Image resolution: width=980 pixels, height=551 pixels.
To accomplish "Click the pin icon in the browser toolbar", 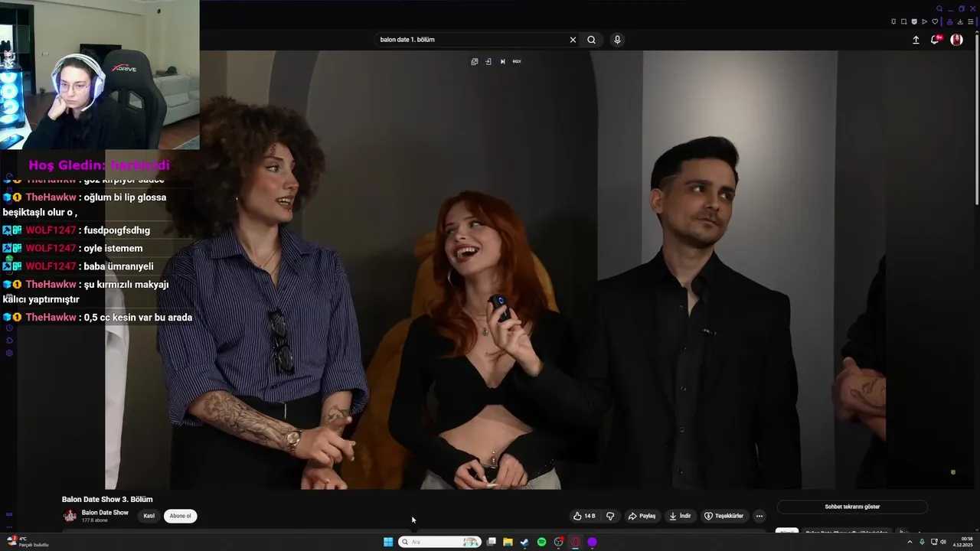I will click(x=893, y=21).
